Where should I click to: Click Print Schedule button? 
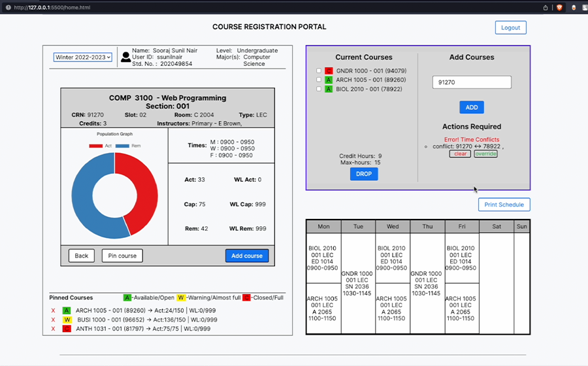tap(504, 205)
